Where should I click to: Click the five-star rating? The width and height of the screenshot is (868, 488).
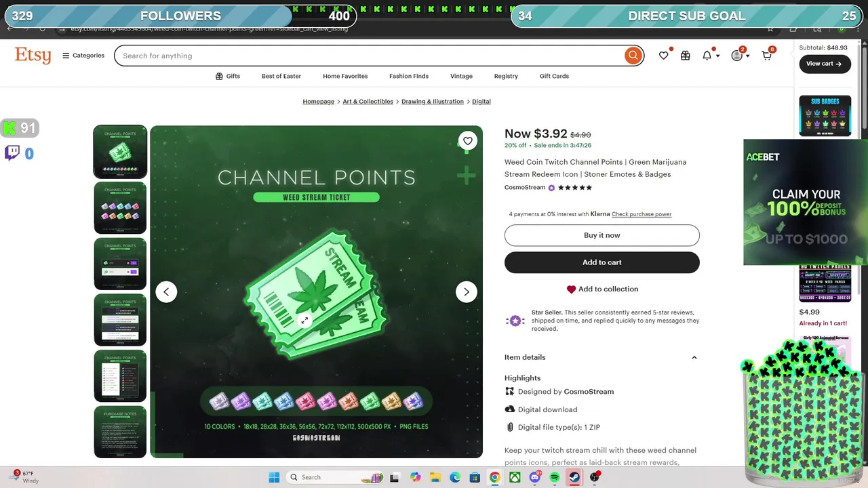pos(575,188)
